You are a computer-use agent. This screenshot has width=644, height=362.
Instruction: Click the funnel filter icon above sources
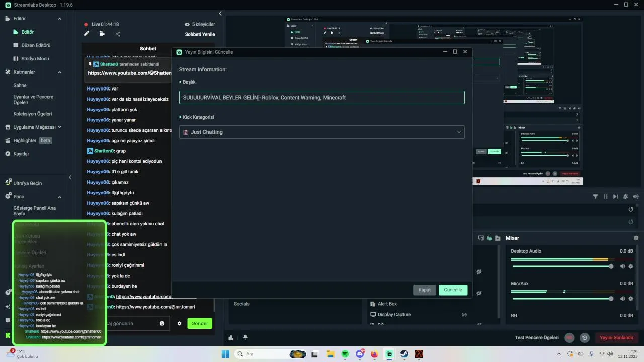(x=596, y=197)
